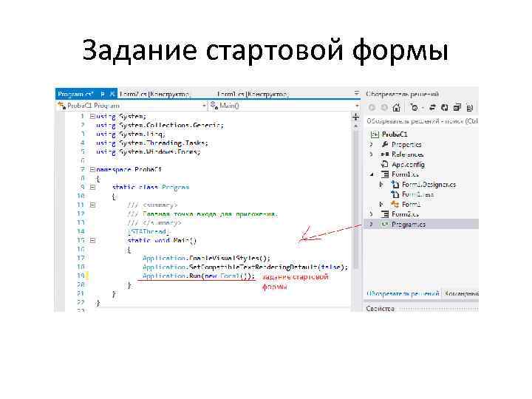The width and height of the screenshot is (532, 399).
Task: Click the Back arrow in Solution Explorer toolbar
Action: click(372, 108)
